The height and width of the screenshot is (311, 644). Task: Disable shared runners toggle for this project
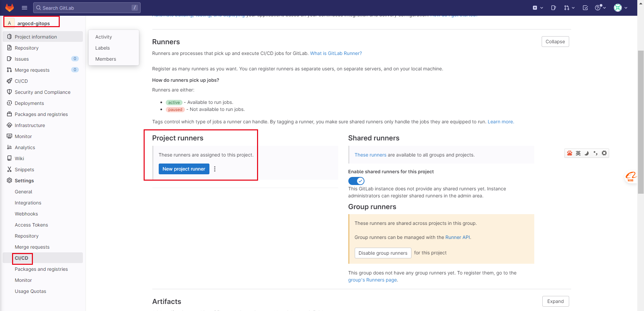[356, 181]
